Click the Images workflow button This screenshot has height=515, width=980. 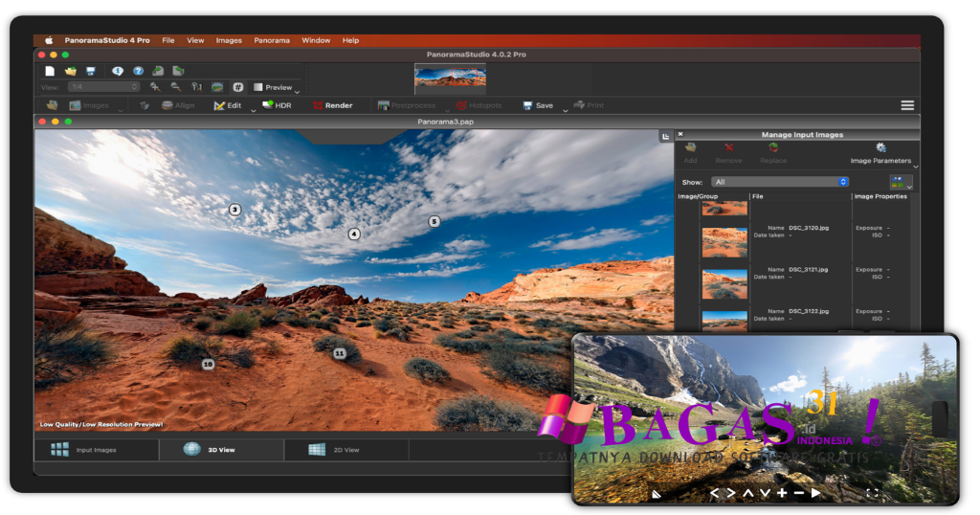click(89, 105)
